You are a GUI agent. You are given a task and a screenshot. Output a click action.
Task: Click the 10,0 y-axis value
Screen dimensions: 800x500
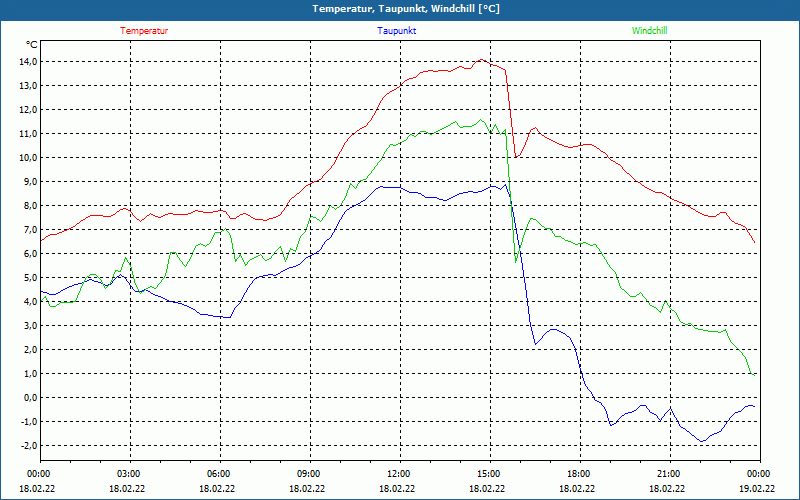pos(29,158)
